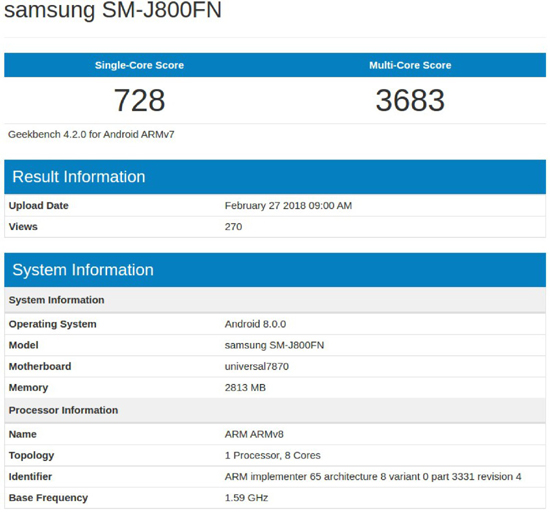Screen dimensions: 550x512
Task: Click the gray System Information subheader row
Action: [x=275, y=300]
